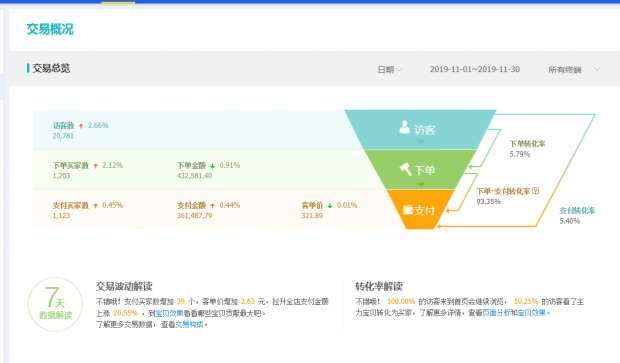620x363 pixels.
Task: Click the 下单 funnel segment label
Action: pyautogui.click(x=425, y=170)
